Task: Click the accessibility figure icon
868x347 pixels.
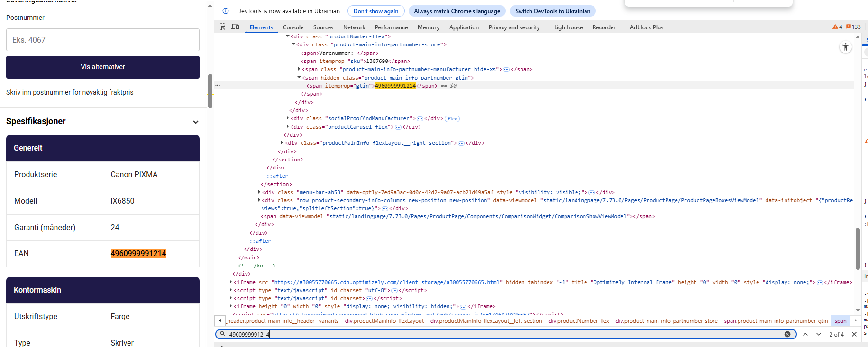Action: click(846, 47)
